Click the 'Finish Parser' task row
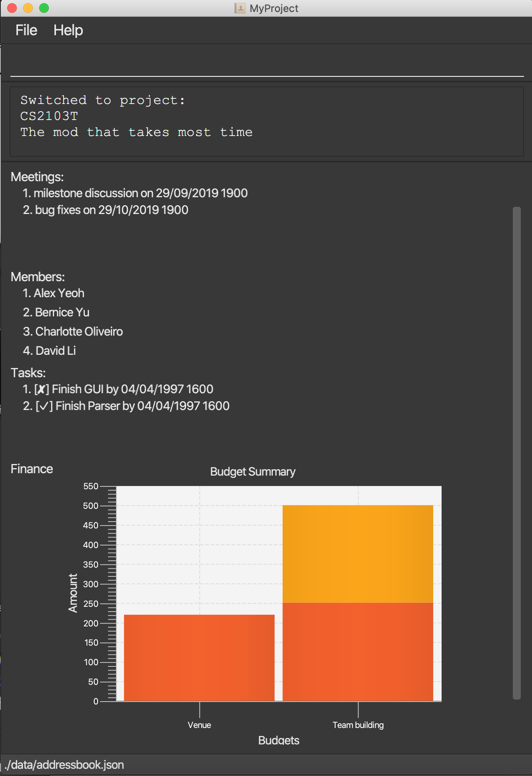The height and width of the screenshot is (776, 532). (x=126, y=406)
